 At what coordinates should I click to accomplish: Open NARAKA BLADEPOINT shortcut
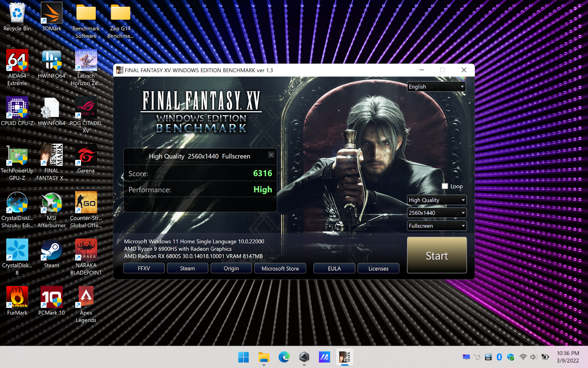click(x=86, y=257)
